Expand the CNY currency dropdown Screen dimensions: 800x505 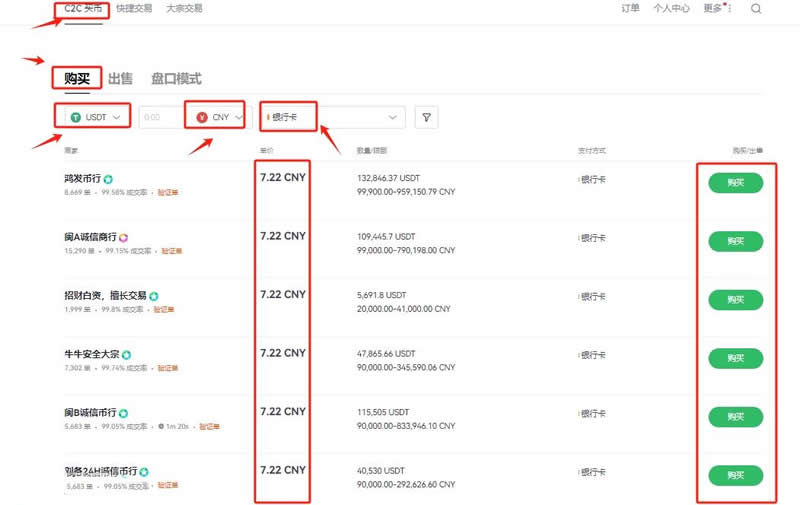coord(238,117)
